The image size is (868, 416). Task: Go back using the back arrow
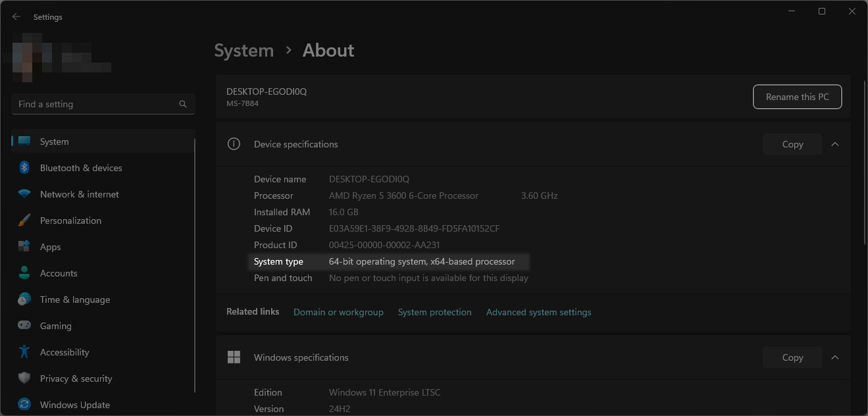[x=16, y=17]
